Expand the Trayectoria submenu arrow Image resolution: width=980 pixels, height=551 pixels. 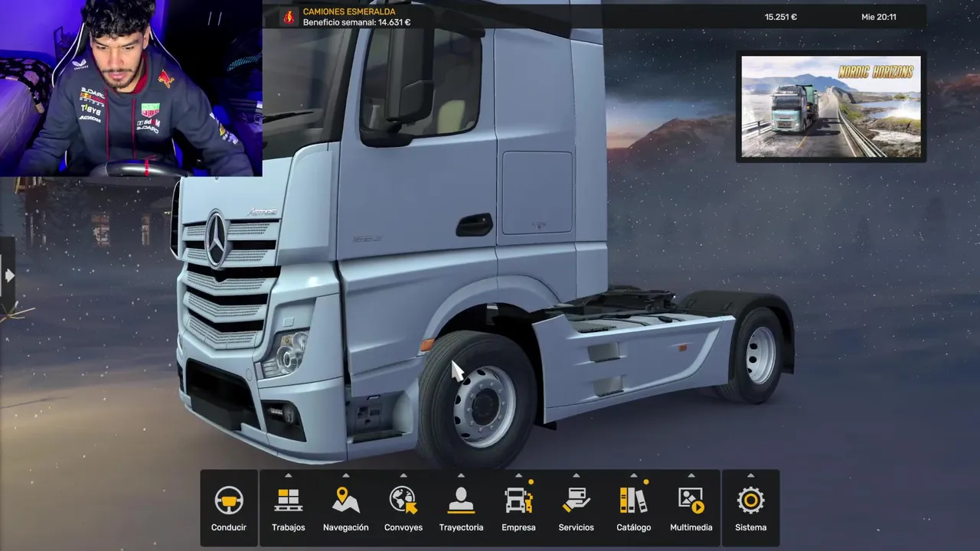461,475
